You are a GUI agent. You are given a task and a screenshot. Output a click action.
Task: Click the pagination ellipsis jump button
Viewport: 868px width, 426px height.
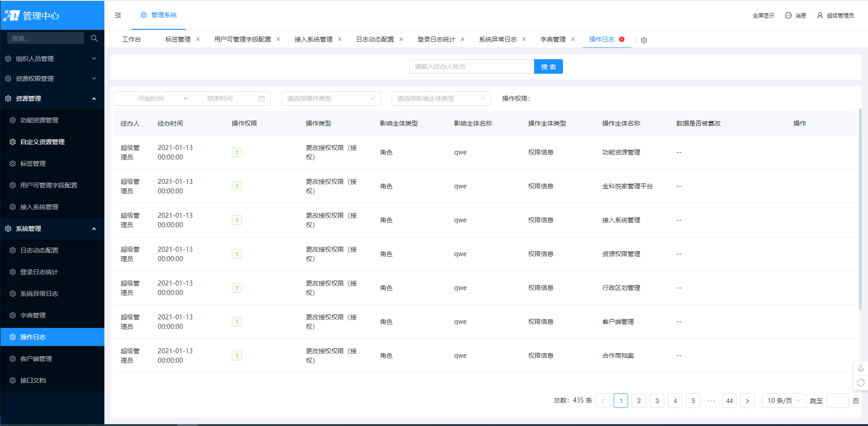711,401
